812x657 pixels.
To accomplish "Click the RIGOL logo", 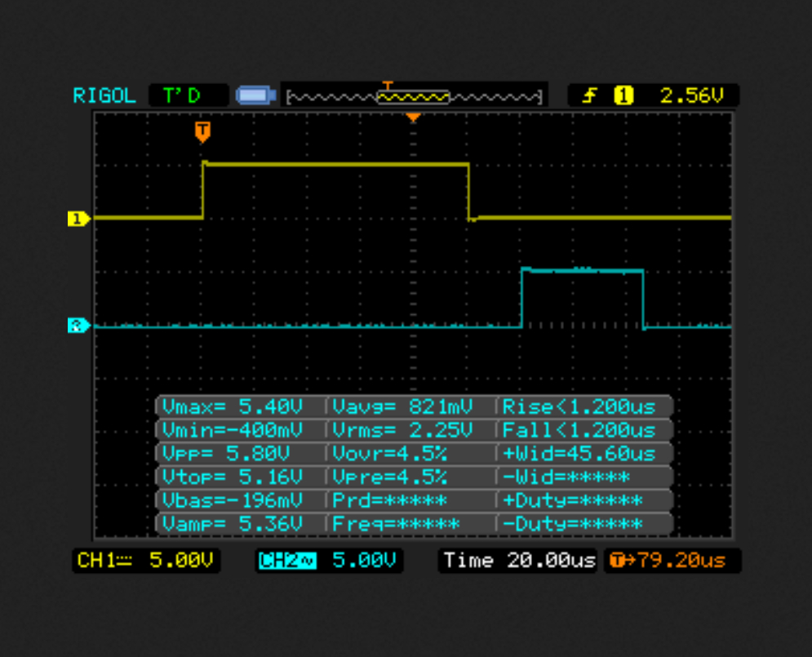I will pyautogui.click(x=104, y=95).
